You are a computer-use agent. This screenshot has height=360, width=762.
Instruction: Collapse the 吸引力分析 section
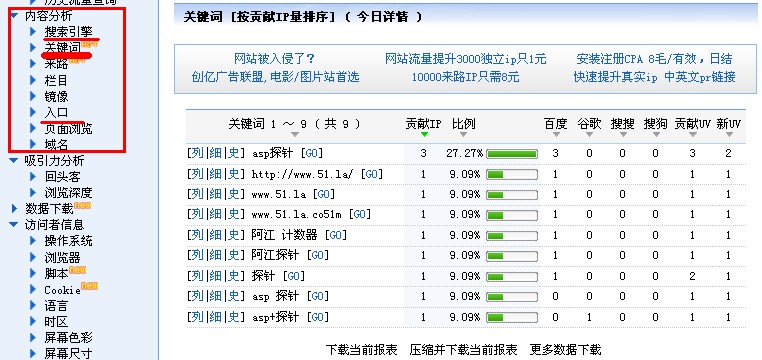point(14,160)
